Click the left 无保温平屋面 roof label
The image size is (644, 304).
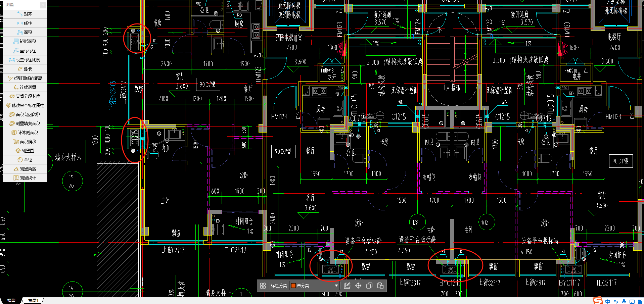[x=405, y=90]
